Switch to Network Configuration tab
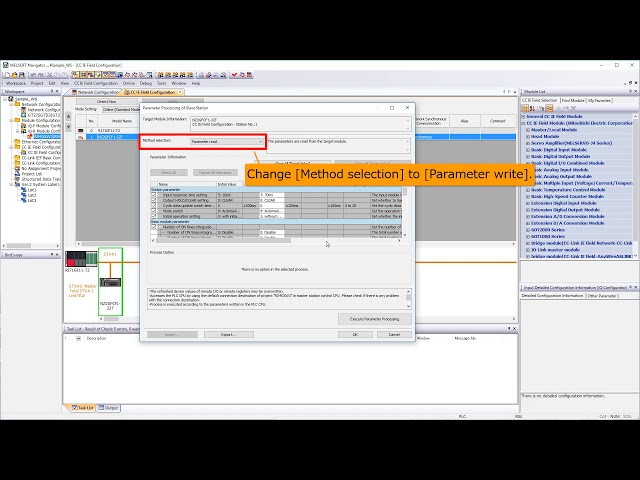640x480 pixels. pyautogui.click(x=96, y=92)
